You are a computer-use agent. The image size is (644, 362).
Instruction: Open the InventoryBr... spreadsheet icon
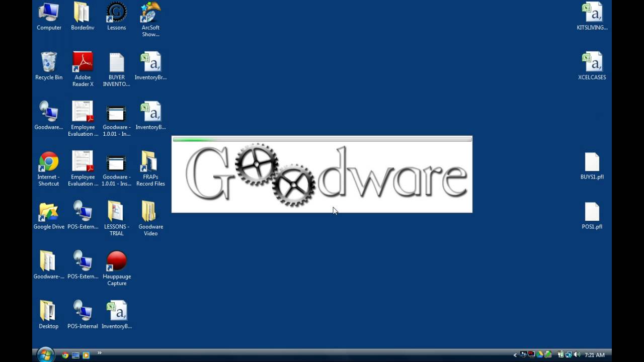pos(150,66)
